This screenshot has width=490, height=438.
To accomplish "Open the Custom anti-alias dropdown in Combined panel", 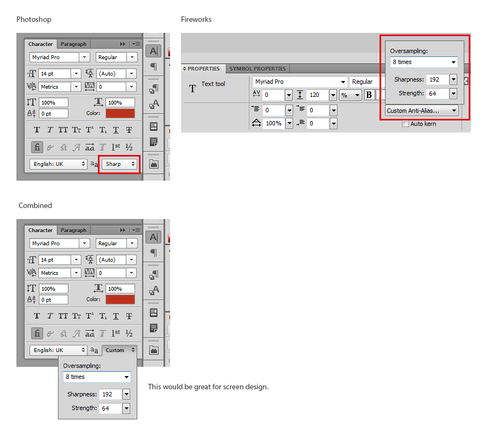I will tap(119, 350).
